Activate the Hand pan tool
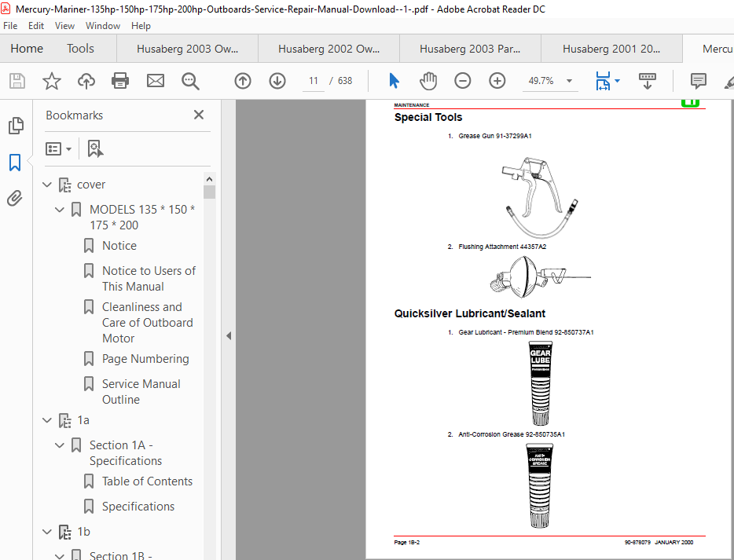734x560 pixels. (428, 81)
